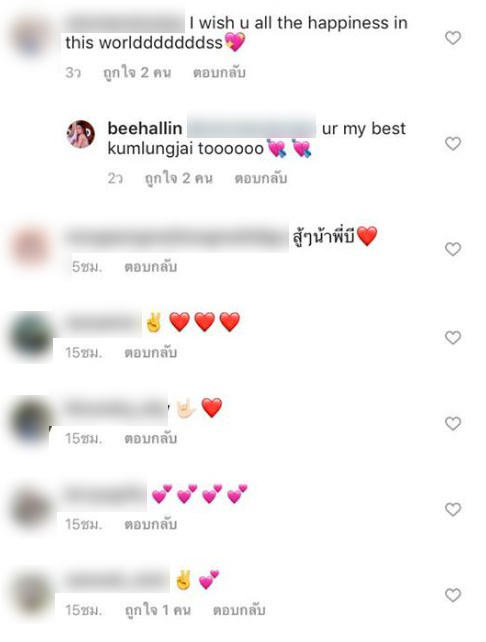This screenshot has height=642, width=486.
Task: View the ถูกใจ 2 คน likes on beehallin's reply
Action: [179, 179]
